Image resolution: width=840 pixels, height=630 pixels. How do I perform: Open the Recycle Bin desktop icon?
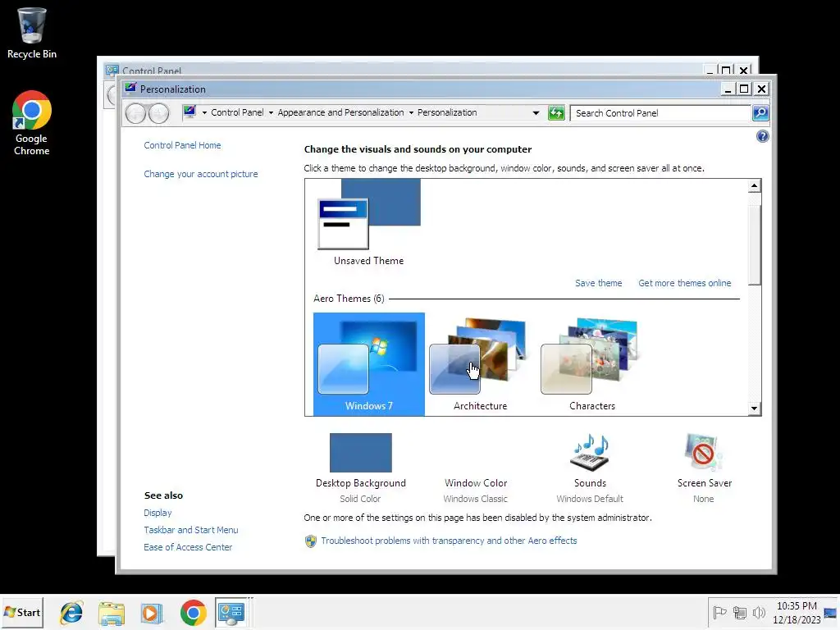click(32, 33)
